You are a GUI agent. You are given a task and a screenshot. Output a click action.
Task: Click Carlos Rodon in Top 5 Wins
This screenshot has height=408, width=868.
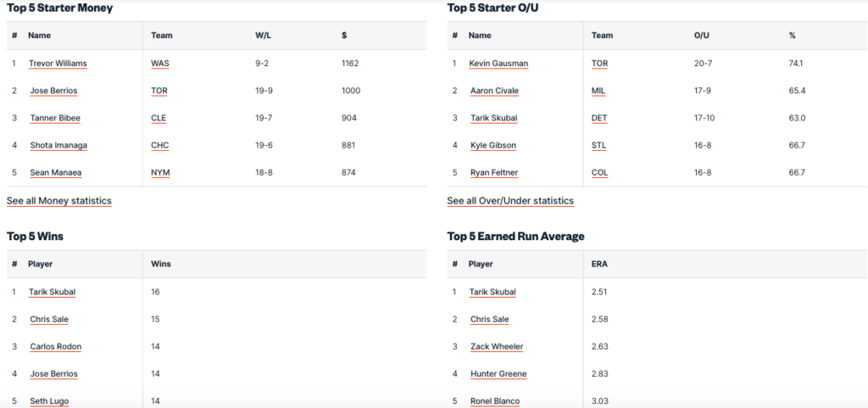pos(55,347)
